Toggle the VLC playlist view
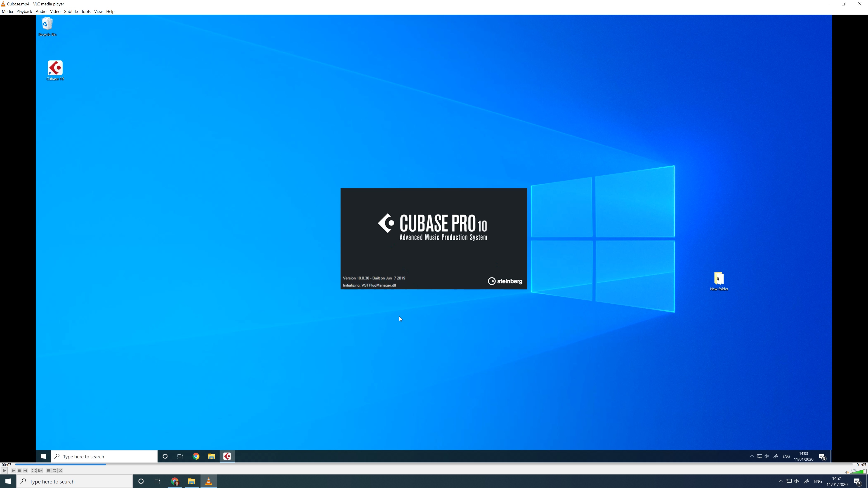The width and height of the screenshot is (868, 488). click(48, 470)
